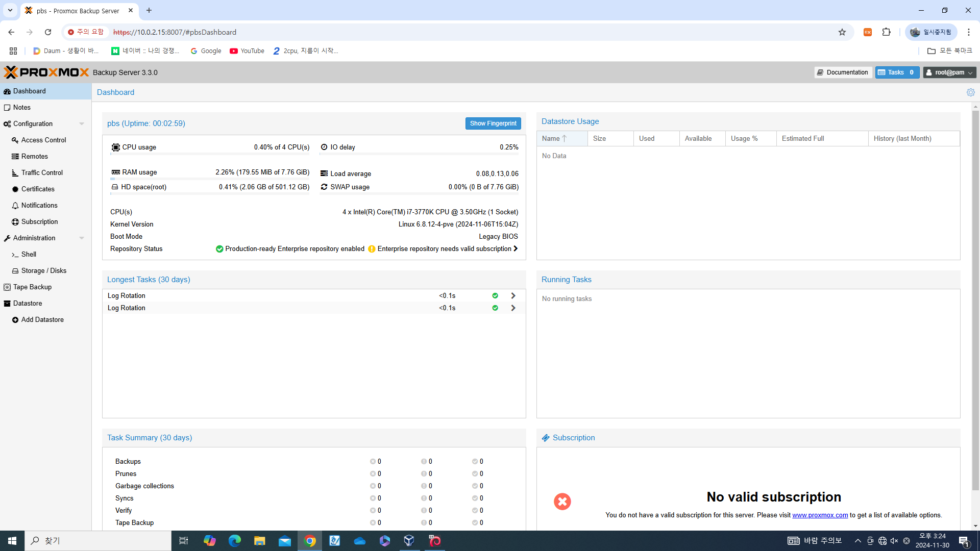Screen dimensions: 980x551
Task: Open the browser extensions puzzle icon
Action: click(887, 32)
